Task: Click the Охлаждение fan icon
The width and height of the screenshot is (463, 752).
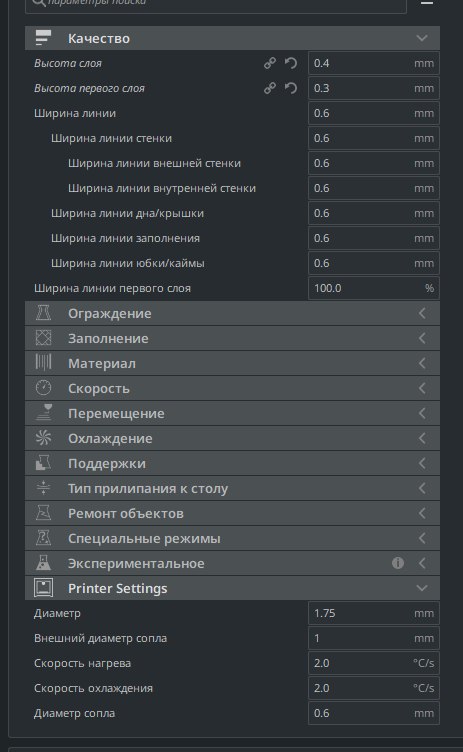Action: [43, 438]
